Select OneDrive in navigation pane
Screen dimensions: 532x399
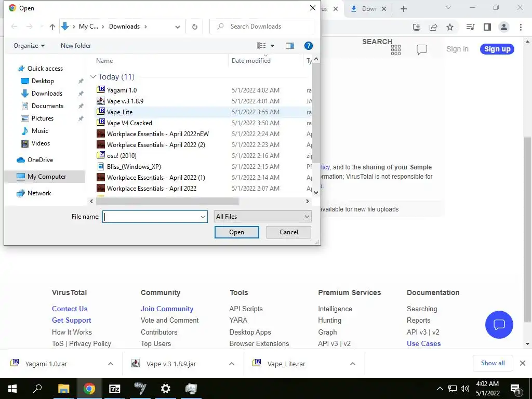[x=40, y=160]
